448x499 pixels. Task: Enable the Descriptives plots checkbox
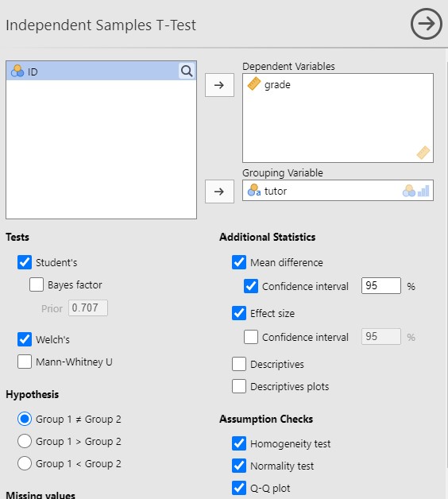(x=239, y=386)
